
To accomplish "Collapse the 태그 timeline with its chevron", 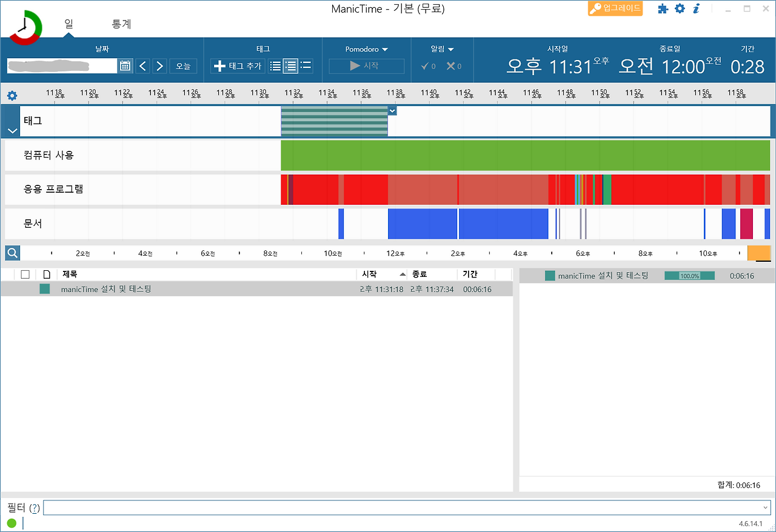I will point(12,130).
